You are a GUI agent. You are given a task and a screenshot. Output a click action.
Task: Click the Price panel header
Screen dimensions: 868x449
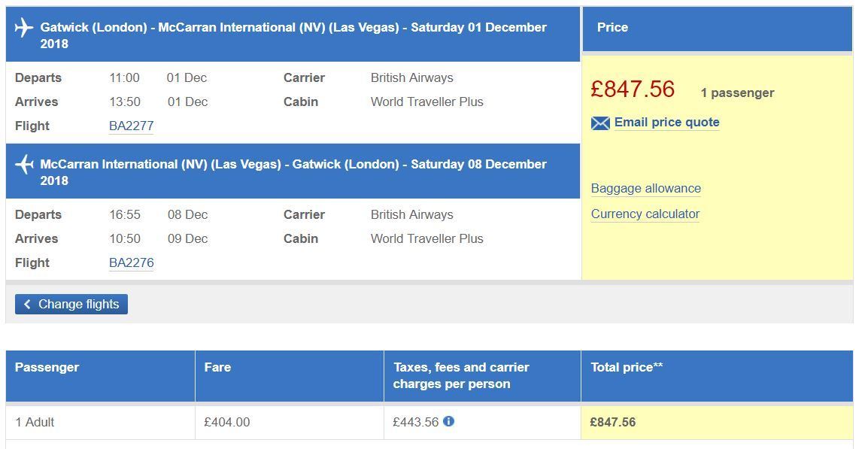pyautogui.click(x=718, y=29)
